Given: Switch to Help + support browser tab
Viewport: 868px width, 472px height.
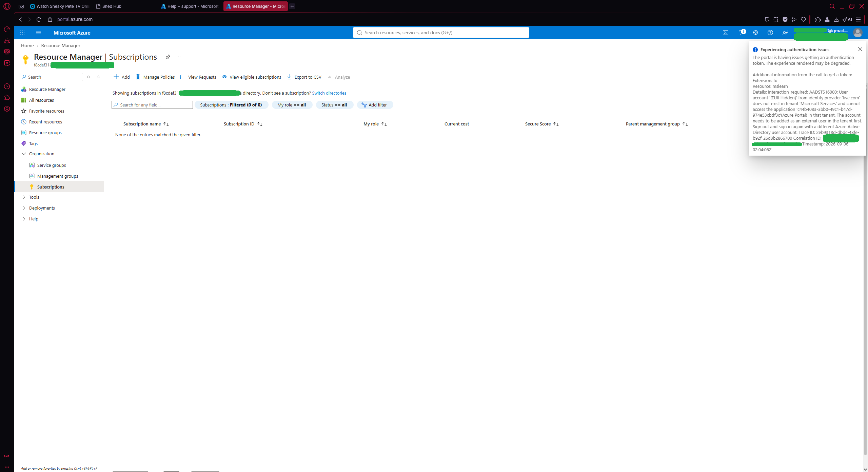Looking at the screenshot, I should 190,6.
